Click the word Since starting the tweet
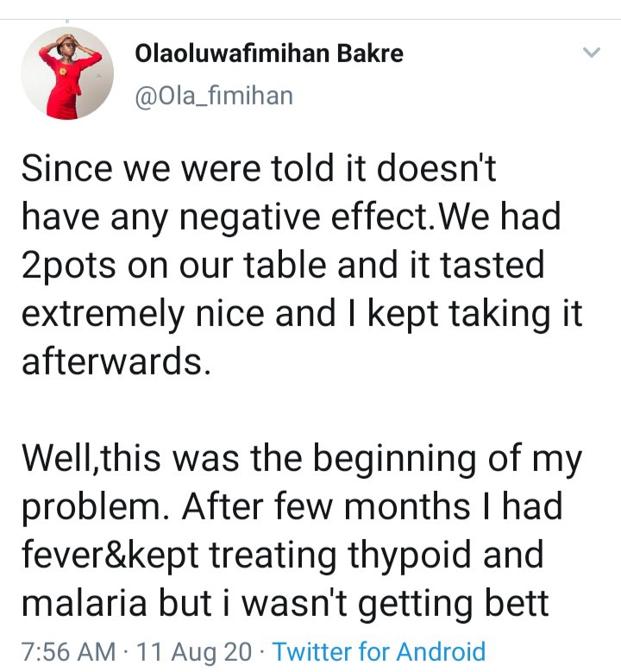The width and height of the screenshot is (621, 672). [67, 168]
